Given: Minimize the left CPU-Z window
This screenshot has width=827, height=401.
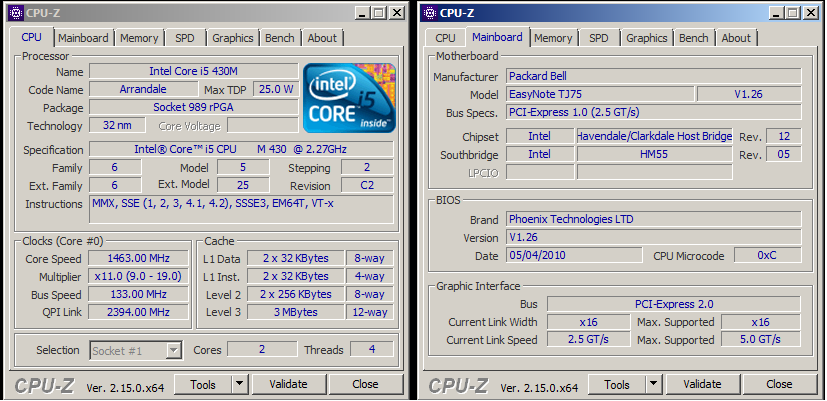Looking at the screenshot, I should click(x=362, y=13).
